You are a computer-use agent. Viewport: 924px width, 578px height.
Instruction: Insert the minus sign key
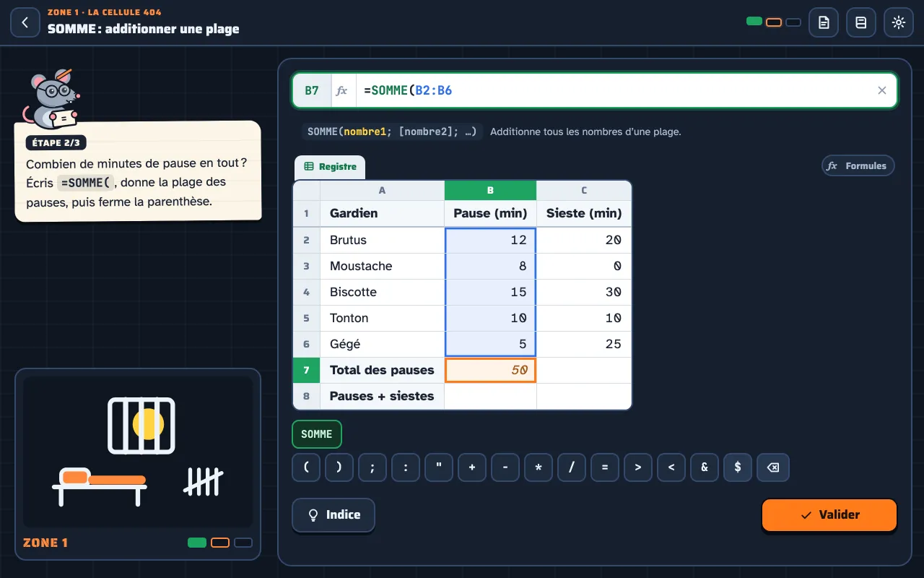click(x=505, y=467)
